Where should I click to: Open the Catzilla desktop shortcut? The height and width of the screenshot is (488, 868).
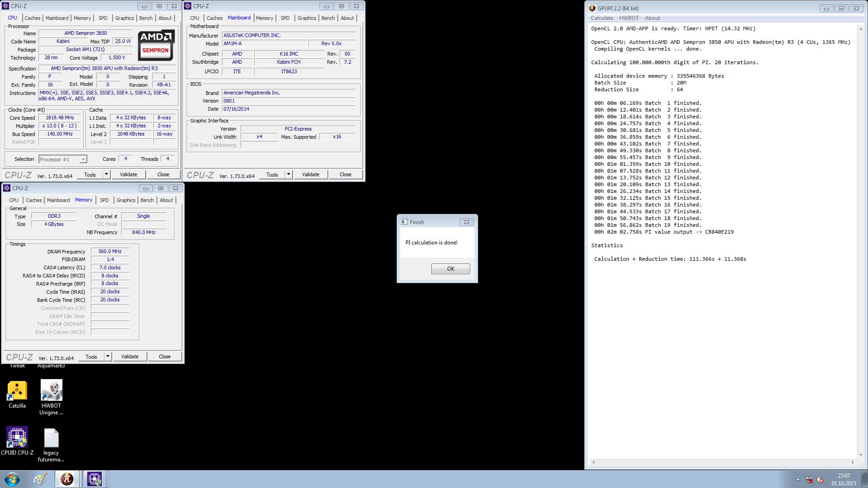(x=17, y=394)
